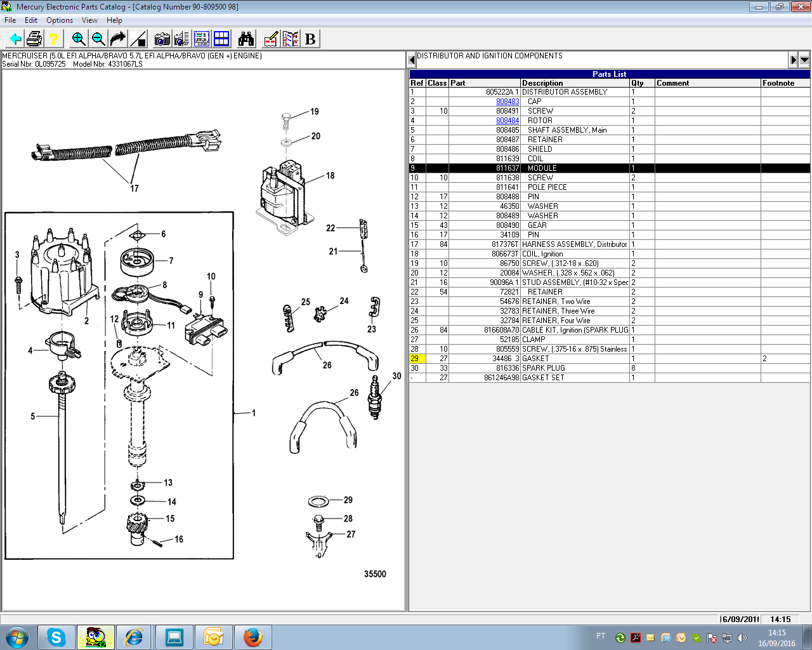Screen dimensions: 812x650
Task: Open Internet Explorer from the taskbar
Action: pyautogui.click(x=134, y=637)
